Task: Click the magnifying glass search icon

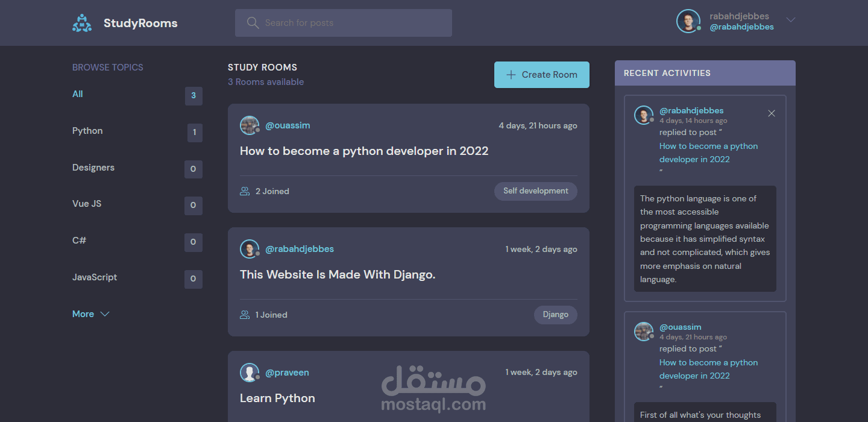Action: (252, 22)
